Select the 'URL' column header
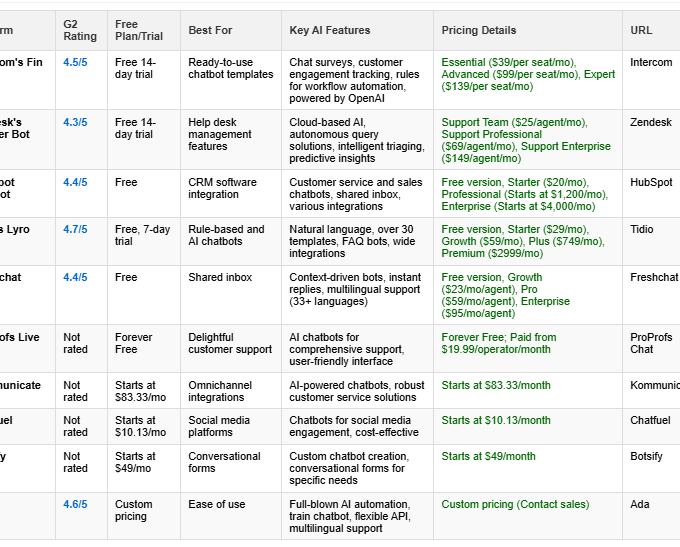 (x=641, y=31)
